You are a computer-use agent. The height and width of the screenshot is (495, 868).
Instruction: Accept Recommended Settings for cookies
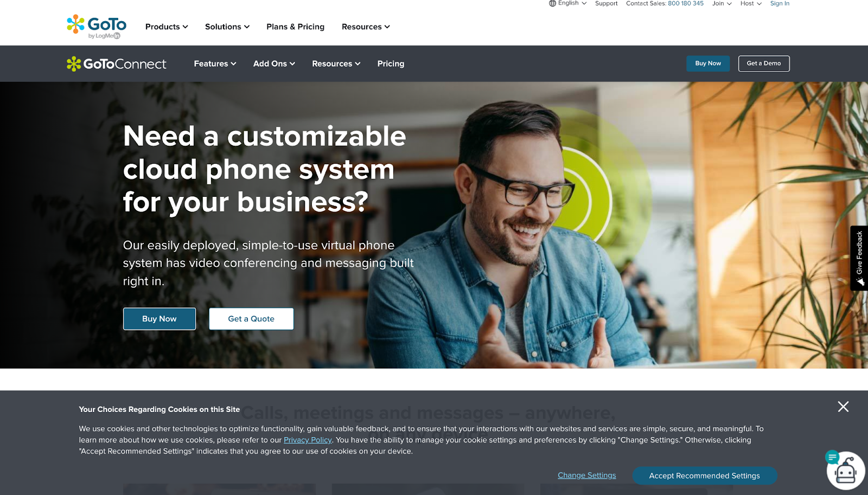tap(704, 475)
